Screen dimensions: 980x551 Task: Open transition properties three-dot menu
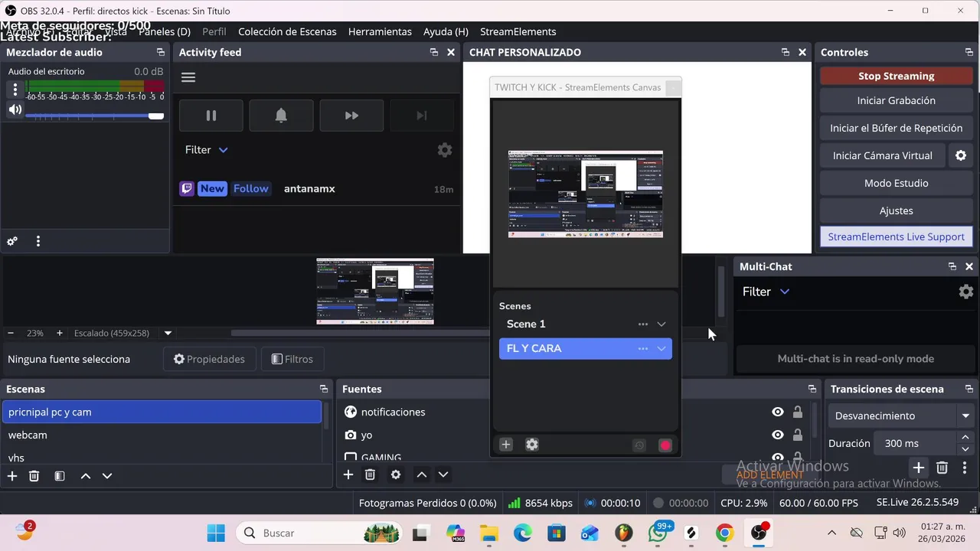point(964,468)
